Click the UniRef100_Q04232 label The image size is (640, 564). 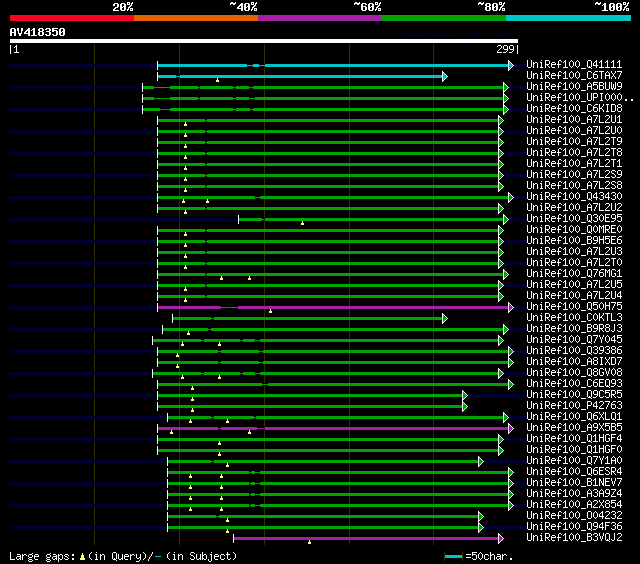point(574,516)
